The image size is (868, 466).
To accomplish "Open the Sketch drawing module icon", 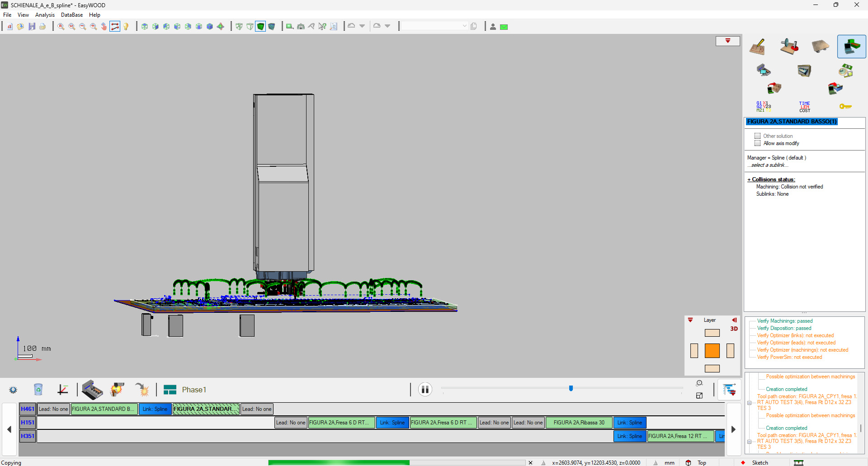I will pyautogui.click(x=758, y=47).
